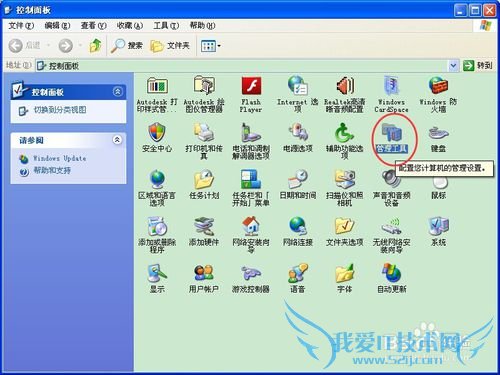Open 文件夹选项 icon
500x375 pixels.
point(344,226)
